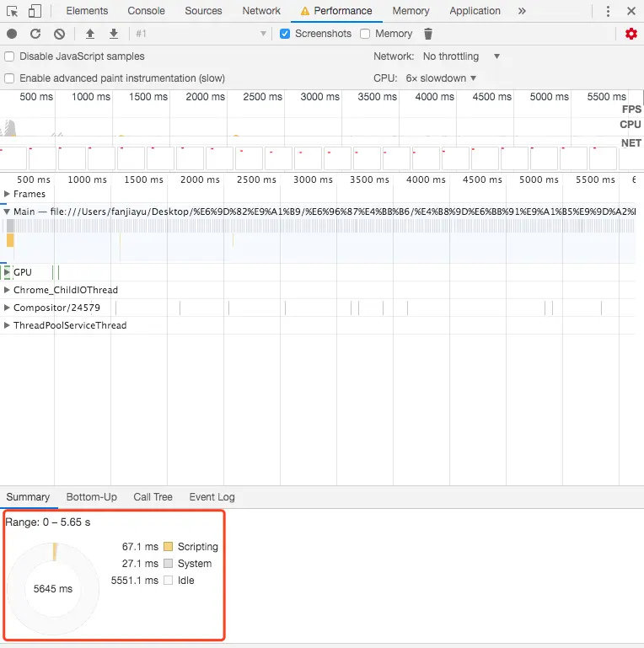Screen dimensions: 644x648
Task: Select the Summary tab
Action: [28, 497]
